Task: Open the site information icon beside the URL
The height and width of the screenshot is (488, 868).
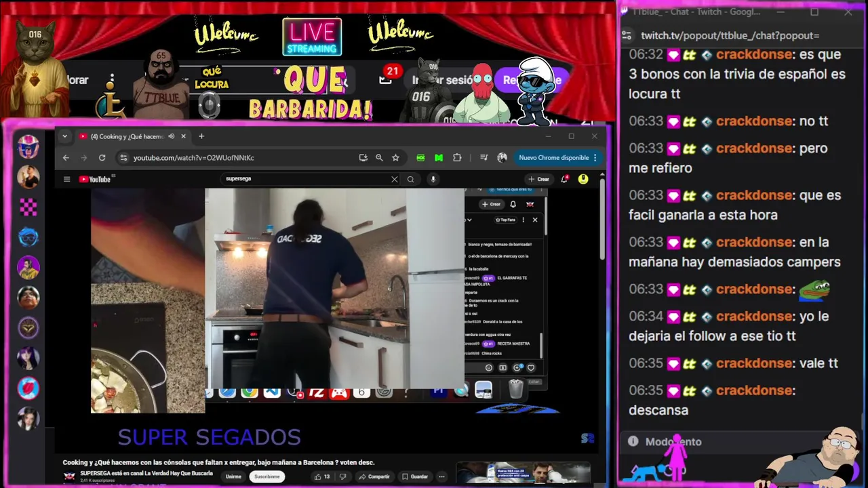Action: (123, 158)
